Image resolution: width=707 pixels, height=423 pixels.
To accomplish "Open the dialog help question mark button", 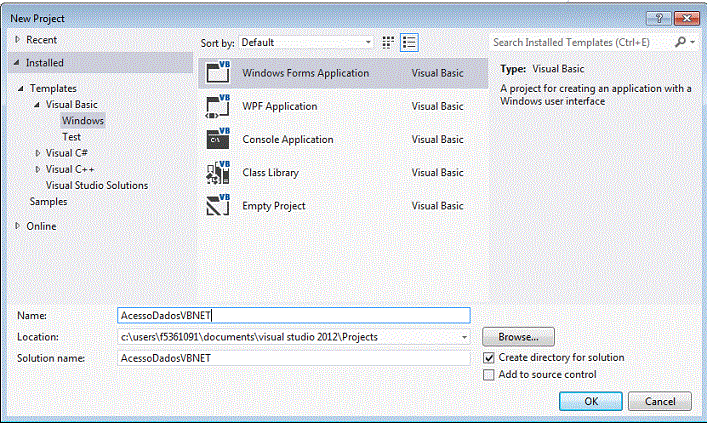I will [x=659, y=18].
